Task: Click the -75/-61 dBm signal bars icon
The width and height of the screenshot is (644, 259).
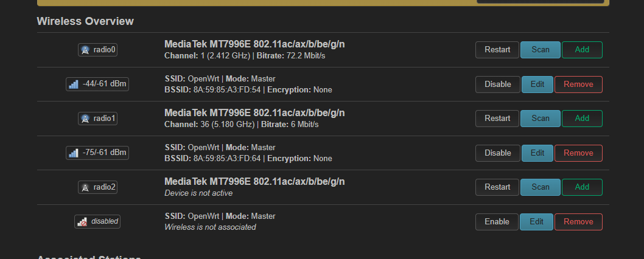Action: (74, 153)
